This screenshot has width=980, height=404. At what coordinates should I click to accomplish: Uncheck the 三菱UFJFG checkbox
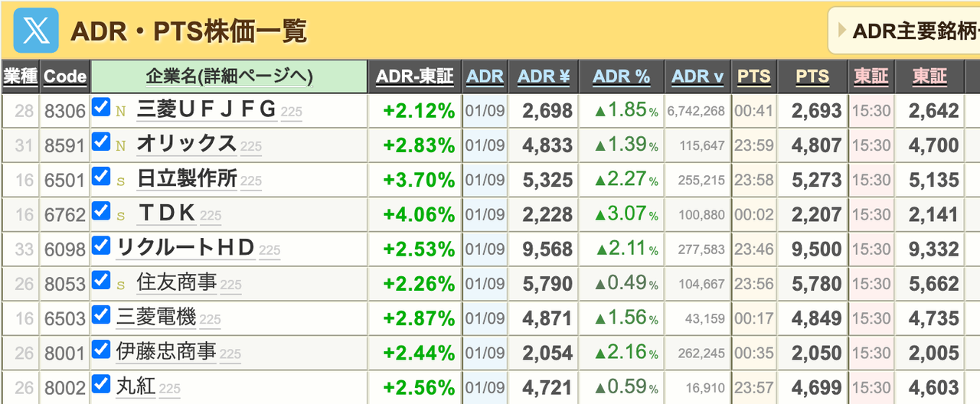point(100,107)
